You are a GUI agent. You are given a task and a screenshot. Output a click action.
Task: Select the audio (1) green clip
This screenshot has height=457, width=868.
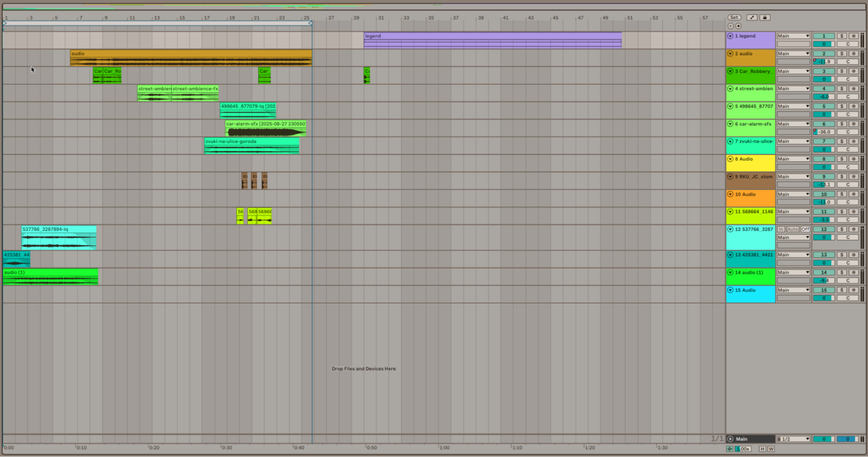[x=50, y=277]
